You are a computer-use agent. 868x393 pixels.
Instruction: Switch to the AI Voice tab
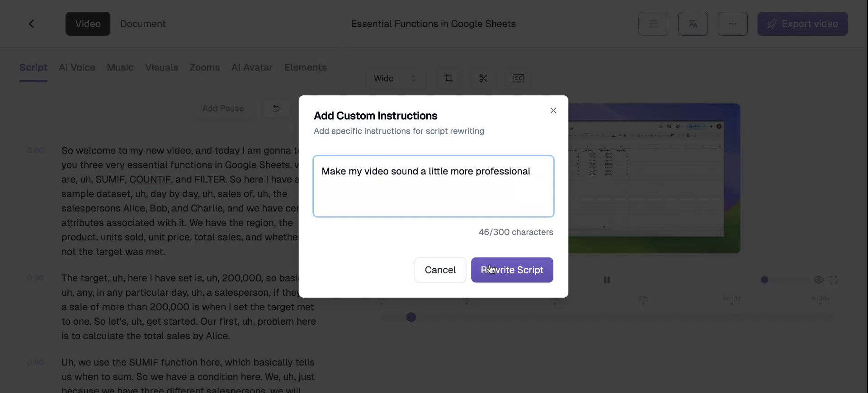pos(77,68)
